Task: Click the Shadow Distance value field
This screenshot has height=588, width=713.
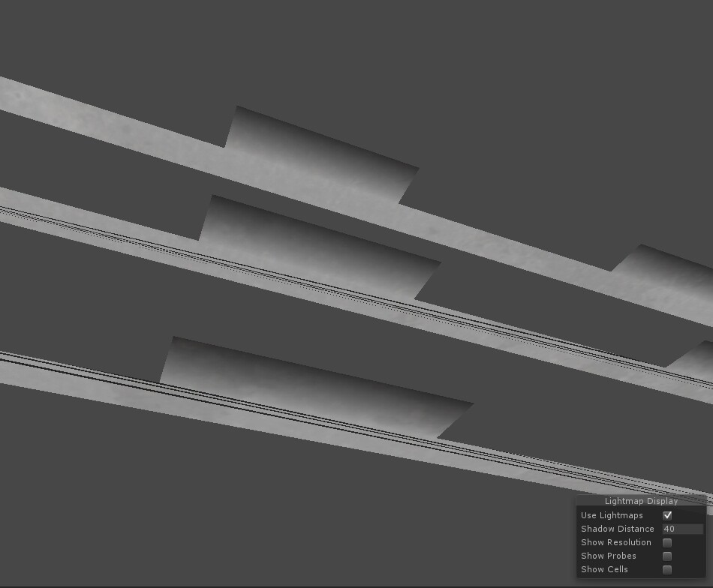Action: point(682,529)
